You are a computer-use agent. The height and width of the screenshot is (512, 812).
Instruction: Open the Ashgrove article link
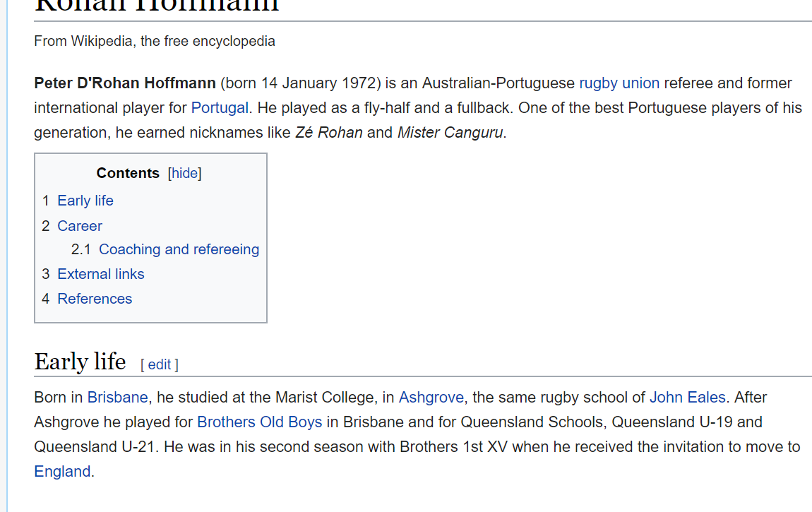click(431, 398)
